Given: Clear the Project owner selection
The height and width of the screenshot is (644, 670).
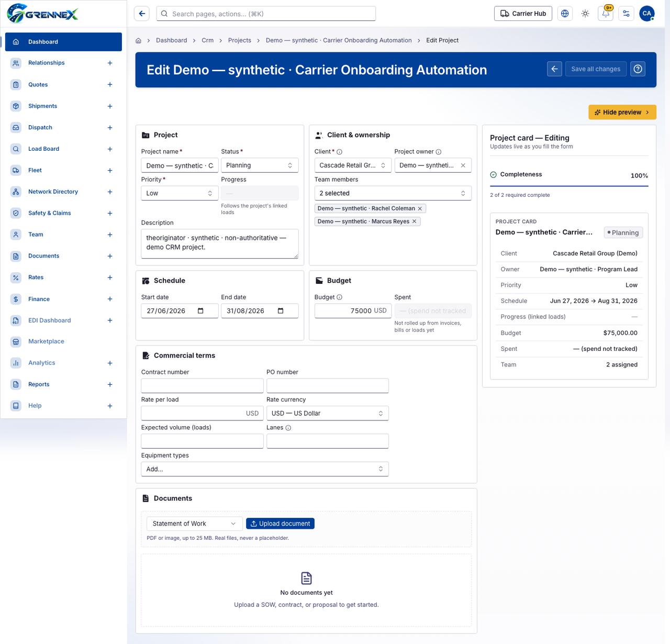Looking at the screenshot, I should [463, 165].
